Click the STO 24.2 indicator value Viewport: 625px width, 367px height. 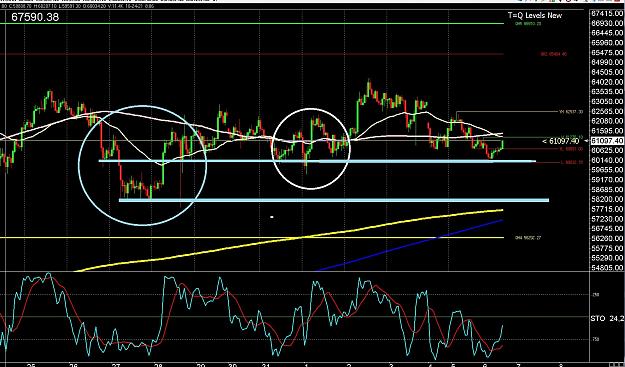pos(607,319)
